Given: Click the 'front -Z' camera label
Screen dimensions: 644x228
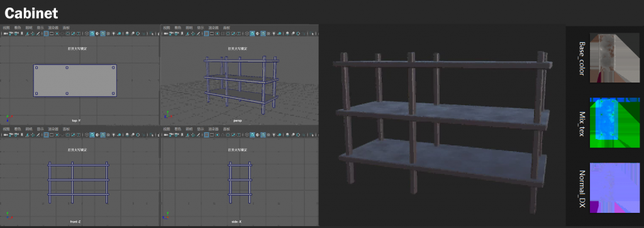Looking at the screenshot, I should click(x=75, y=222).
